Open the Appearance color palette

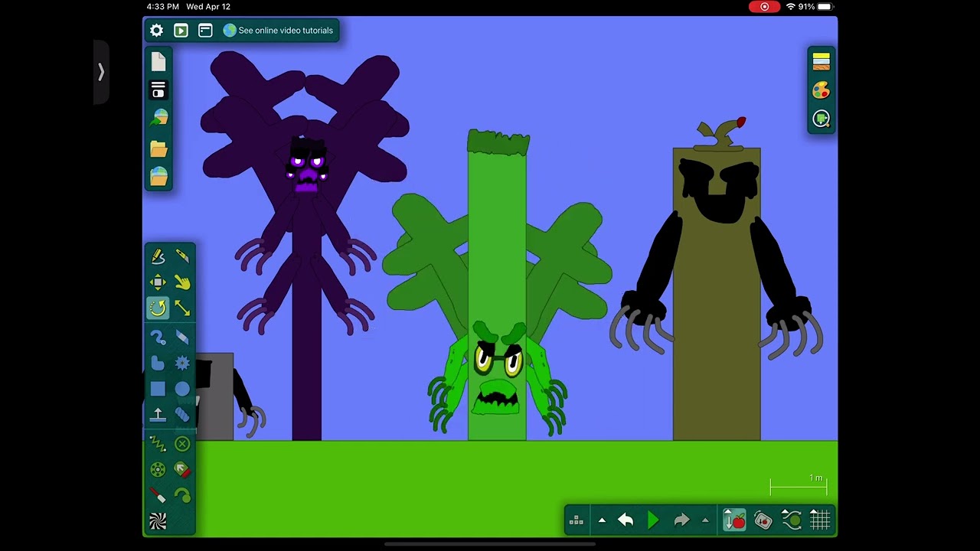coord(821,90)
